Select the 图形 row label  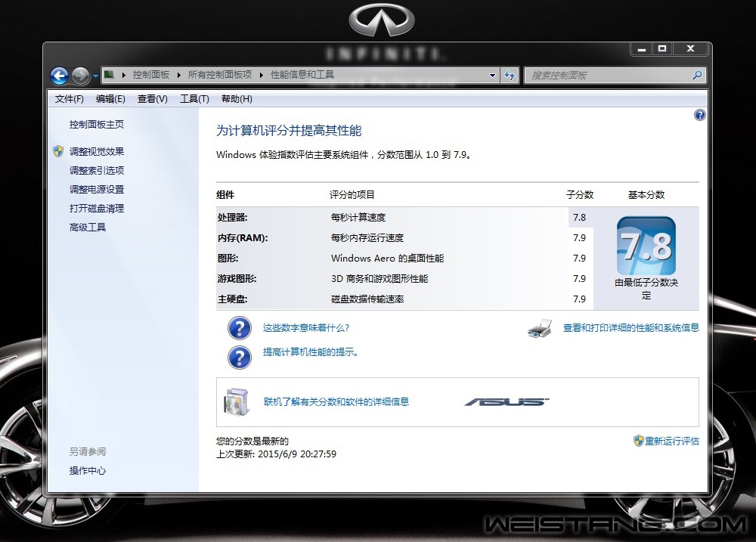(228, 258)
